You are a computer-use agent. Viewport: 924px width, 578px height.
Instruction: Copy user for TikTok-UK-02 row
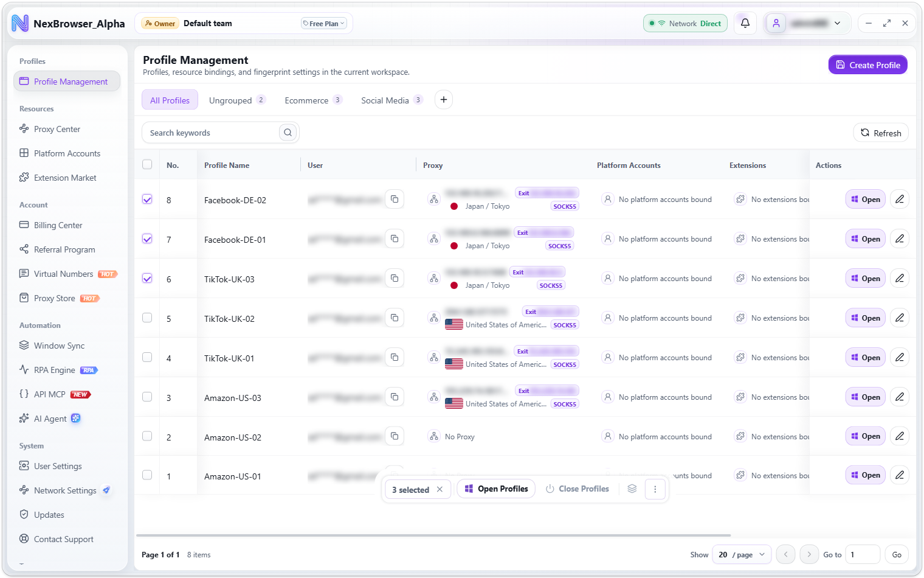tap(395, 318)
